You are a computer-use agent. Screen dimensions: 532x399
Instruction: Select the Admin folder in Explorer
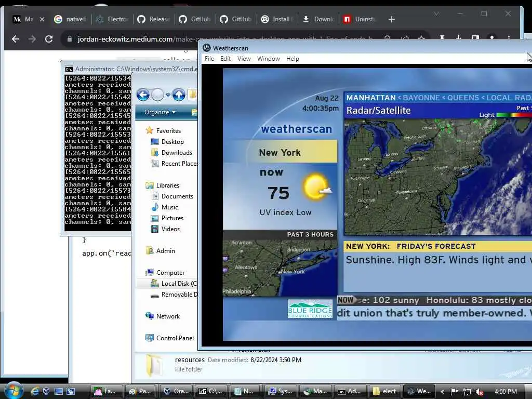pos(160,251)
